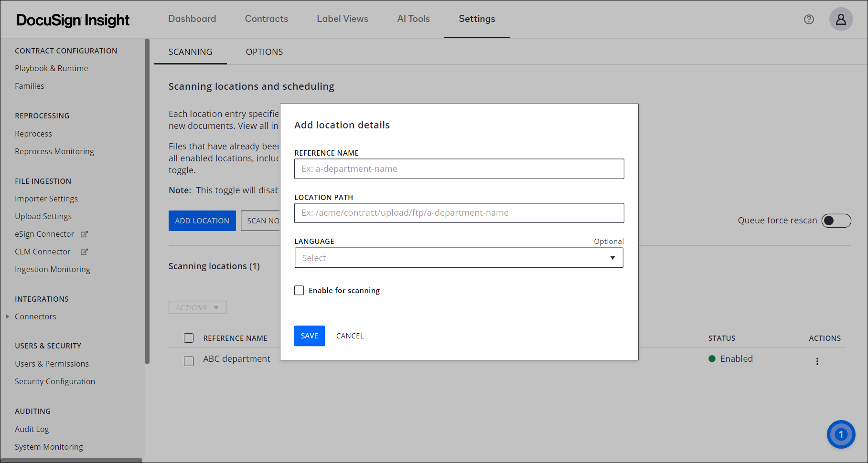Toggle Queue force rescan on
Viewport: 868px width, 463px height.
click(x=836, y=221)
